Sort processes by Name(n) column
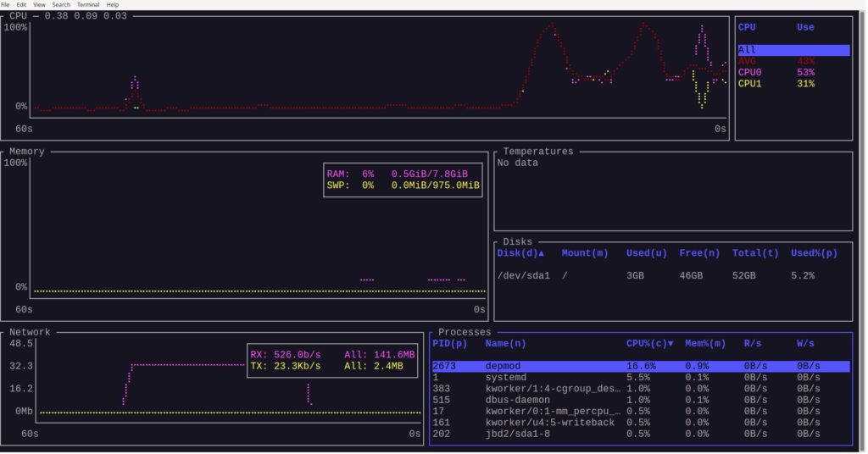This screenshot has height=454, width=868. [x=505, y=344]
